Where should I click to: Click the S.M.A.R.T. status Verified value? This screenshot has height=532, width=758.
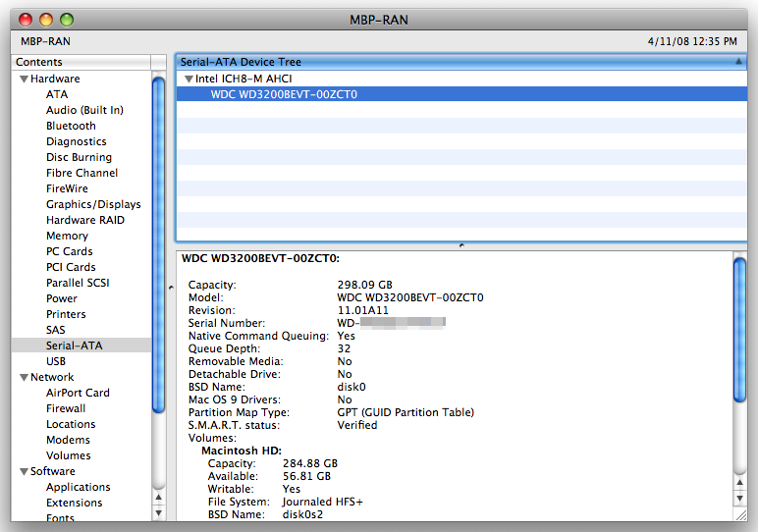click(x=356, y=425)
